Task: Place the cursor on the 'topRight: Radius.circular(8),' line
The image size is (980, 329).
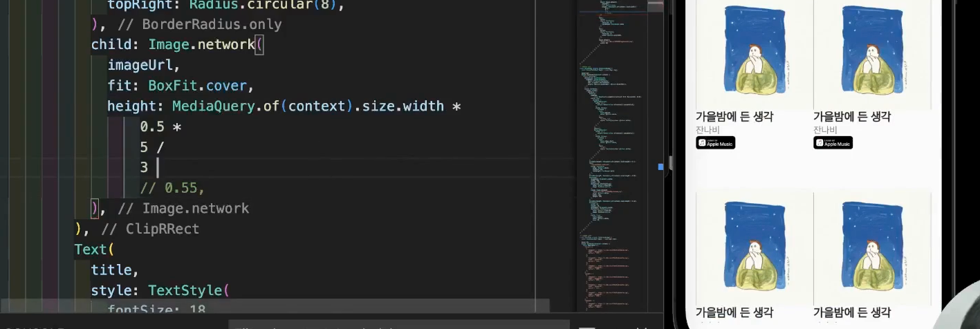Action: click(x=225, y=6)
